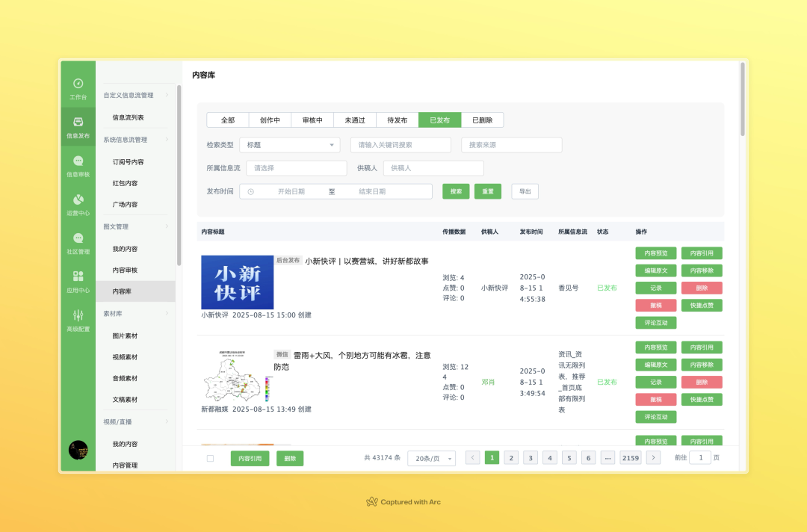Open the 检索类型 title dropdown
This screenshot has width=807, height=532.
pos(289,144)
